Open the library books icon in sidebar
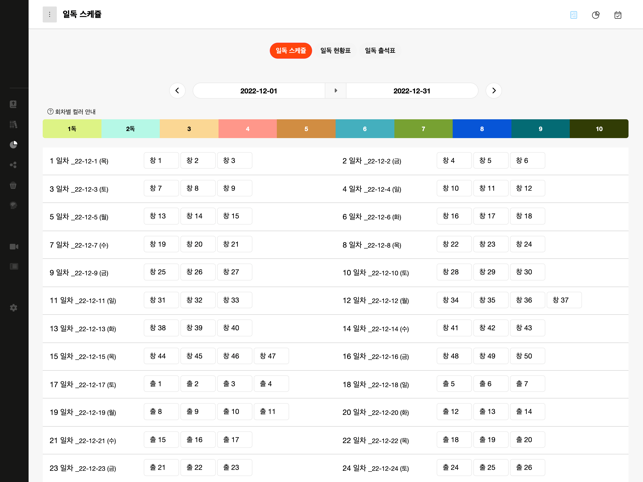Viewport: 643px width, 482px height. pos(13,124)
